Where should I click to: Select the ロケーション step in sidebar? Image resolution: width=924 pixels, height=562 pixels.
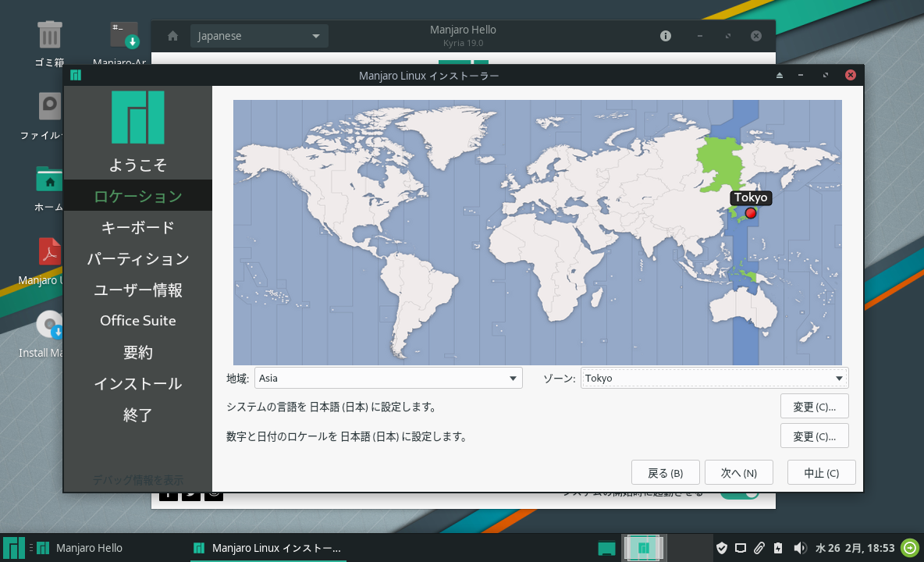point(138,196)
